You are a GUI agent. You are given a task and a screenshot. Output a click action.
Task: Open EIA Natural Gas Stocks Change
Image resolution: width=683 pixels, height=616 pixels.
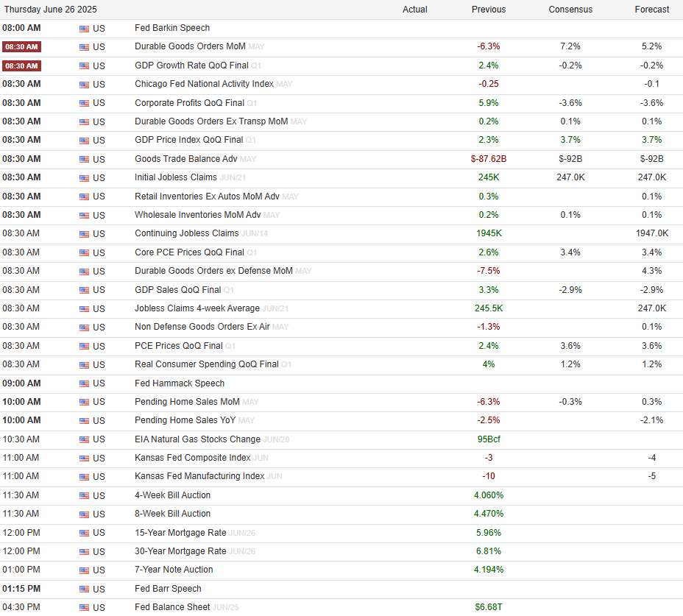click(197, 439)
